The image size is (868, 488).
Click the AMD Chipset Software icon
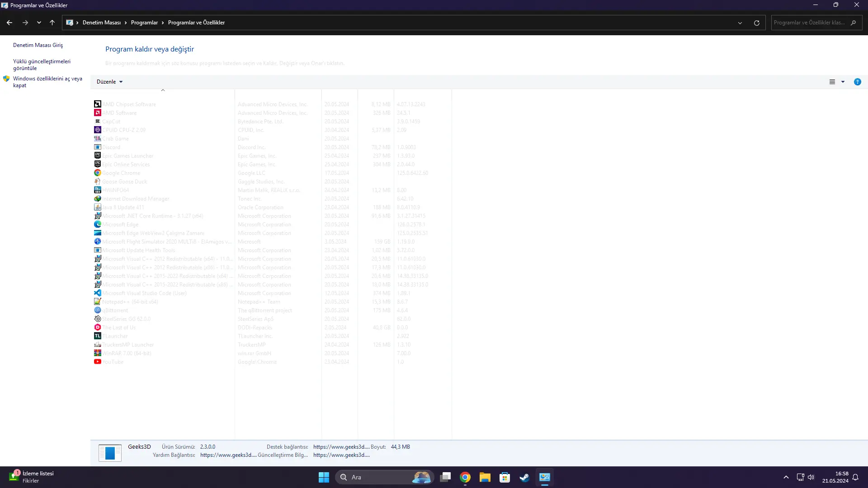97,104
